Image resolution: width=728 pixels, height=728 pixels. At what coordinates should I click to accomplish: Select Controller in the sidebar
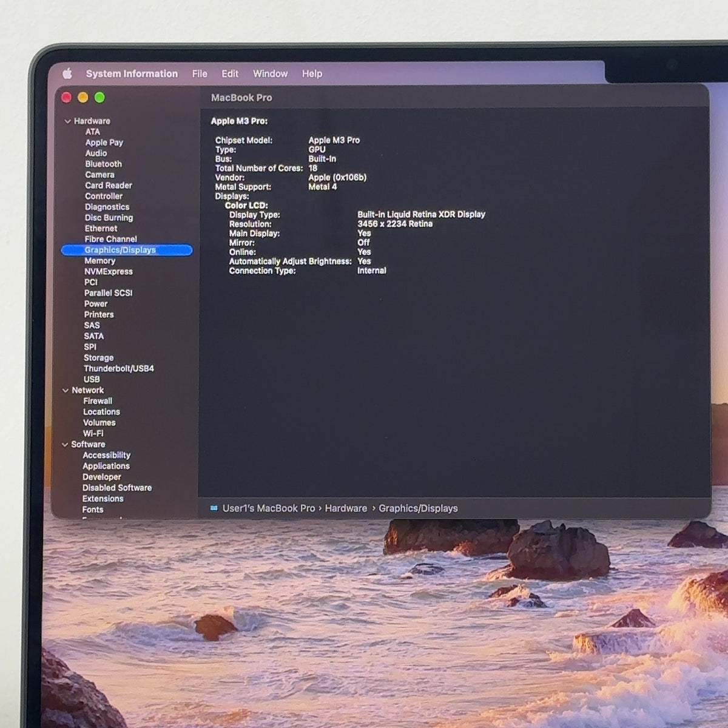[103, 197]
